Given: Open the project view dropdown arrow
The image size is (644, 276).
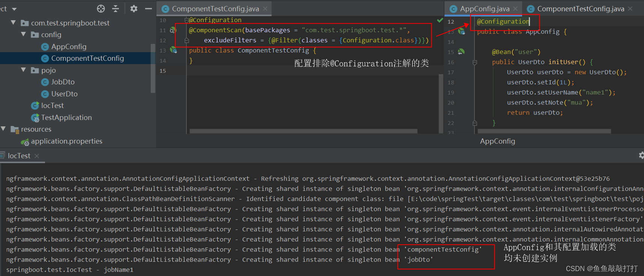Looking at the screenshot, I should pos(14,9).
